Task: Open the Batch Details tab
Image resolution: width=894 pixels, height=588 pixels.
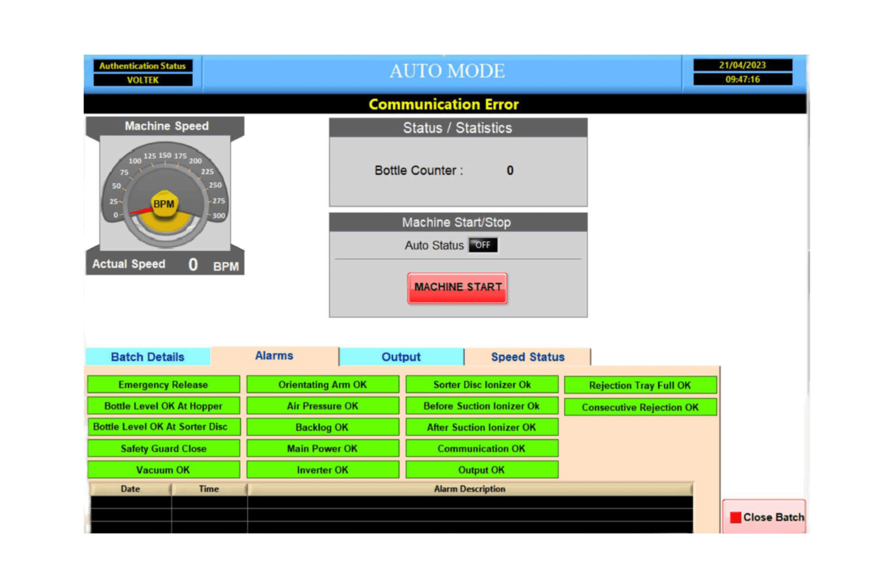Action: click(148, 357)
